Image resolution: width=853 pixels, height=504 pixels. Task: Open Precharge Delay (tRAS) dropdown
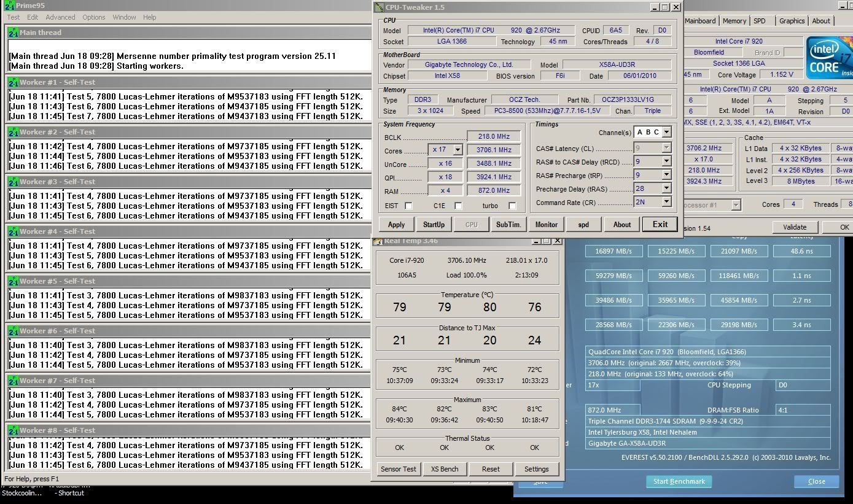pyautogui.click(x=666, y=188)
